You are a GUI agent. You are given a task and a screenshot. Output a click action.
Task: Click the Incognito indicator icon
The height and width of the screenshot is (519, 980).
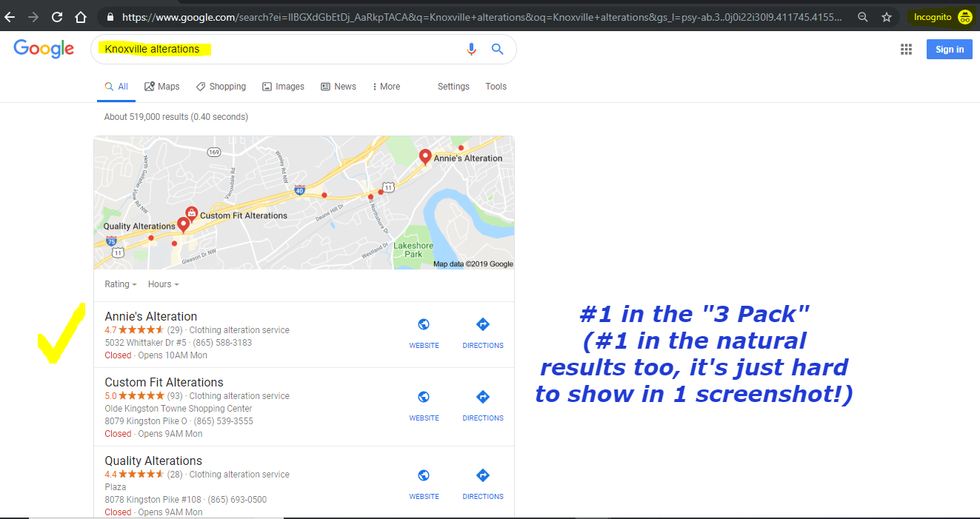(964, 16)
